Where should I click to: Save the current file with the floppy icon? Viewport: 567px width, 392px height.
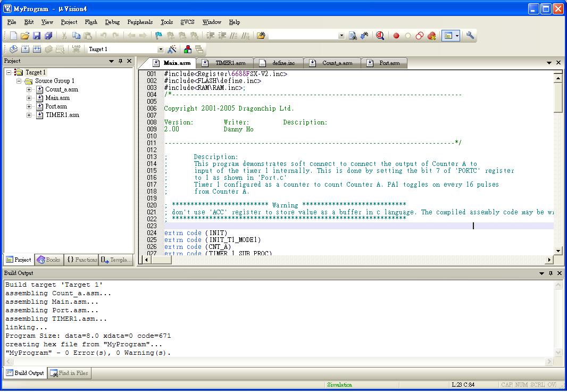37,36
